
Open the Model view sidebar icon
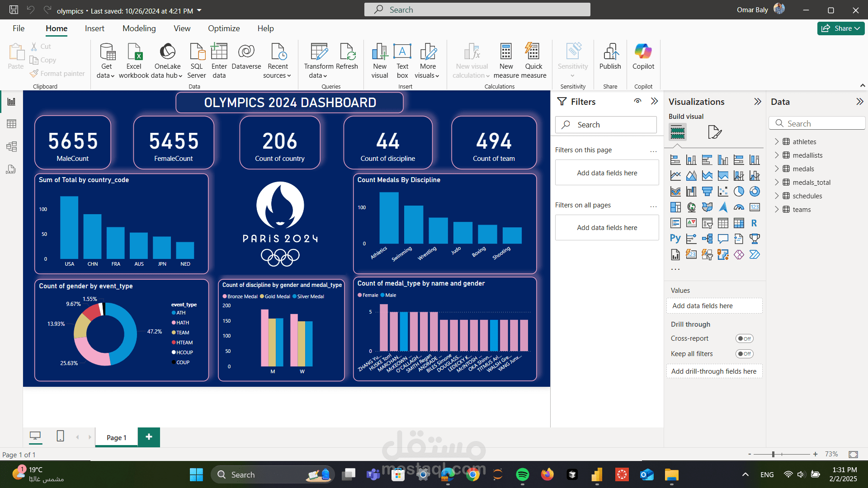tap(11, 146)
